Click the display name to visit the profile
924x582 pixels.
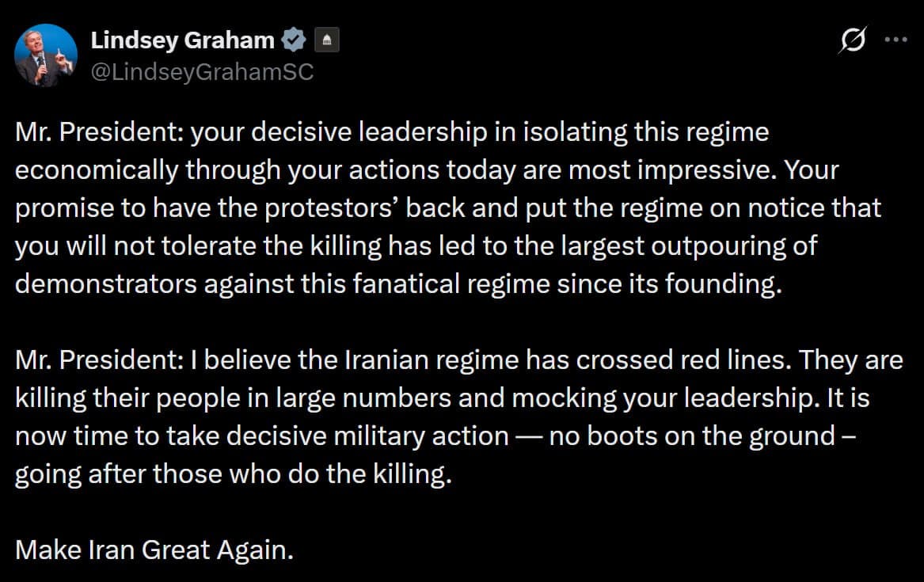click(x=181, y=39)
